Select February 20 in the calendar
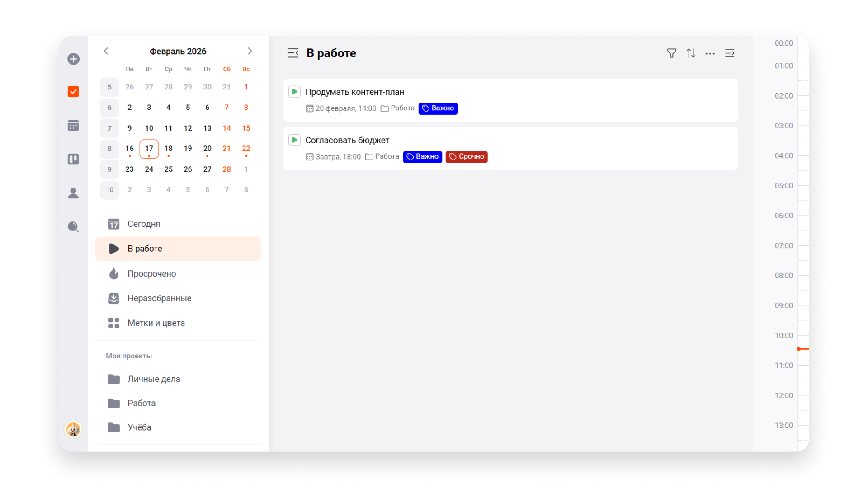Screen dimensions: 868x488 [207, 149]
